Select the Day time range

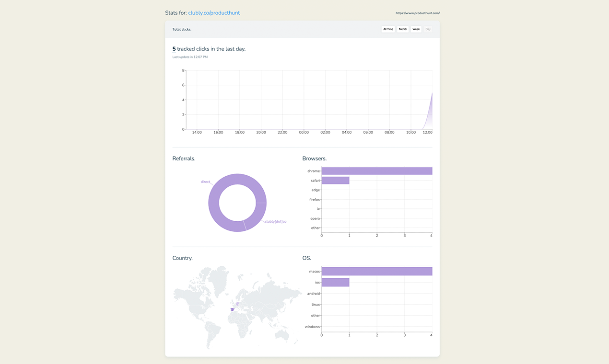pos(428,29)
